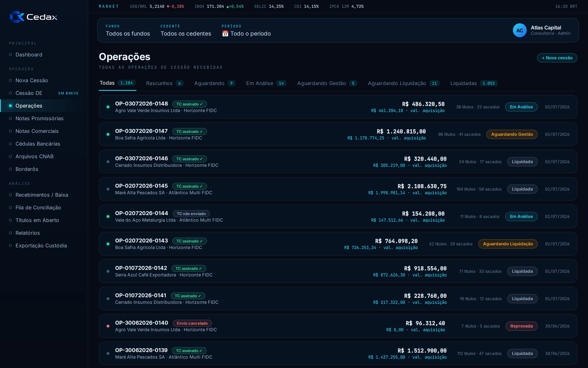Switch to the Rascunhos tab
588x368 pixels.
tap(165, 83)
